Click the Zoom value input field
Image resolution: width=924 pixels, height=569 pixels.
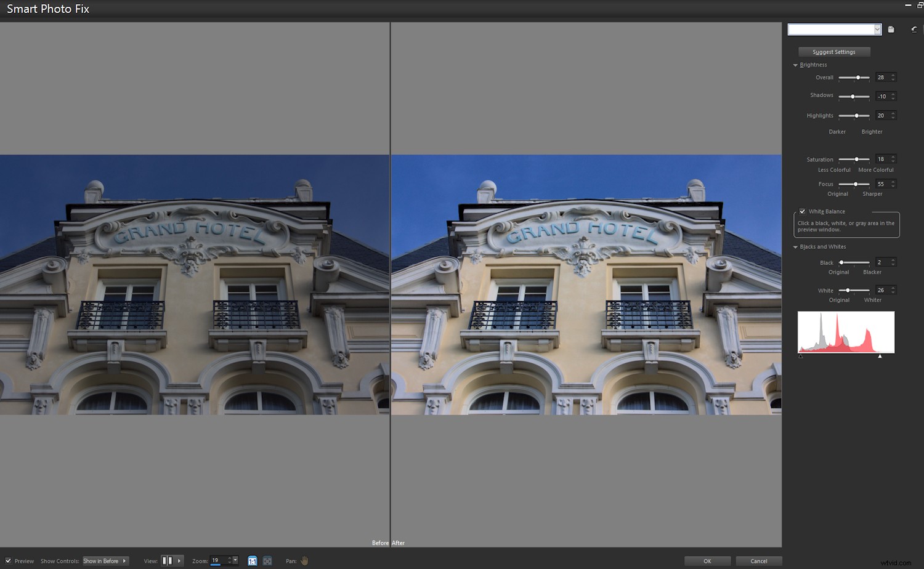(217, 560)
